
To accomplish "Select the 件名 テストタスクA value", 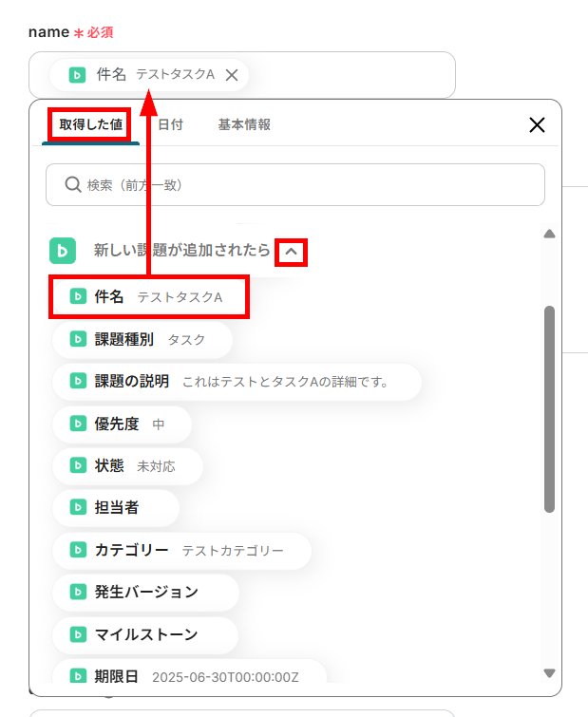I will click(x=148, y=297).
